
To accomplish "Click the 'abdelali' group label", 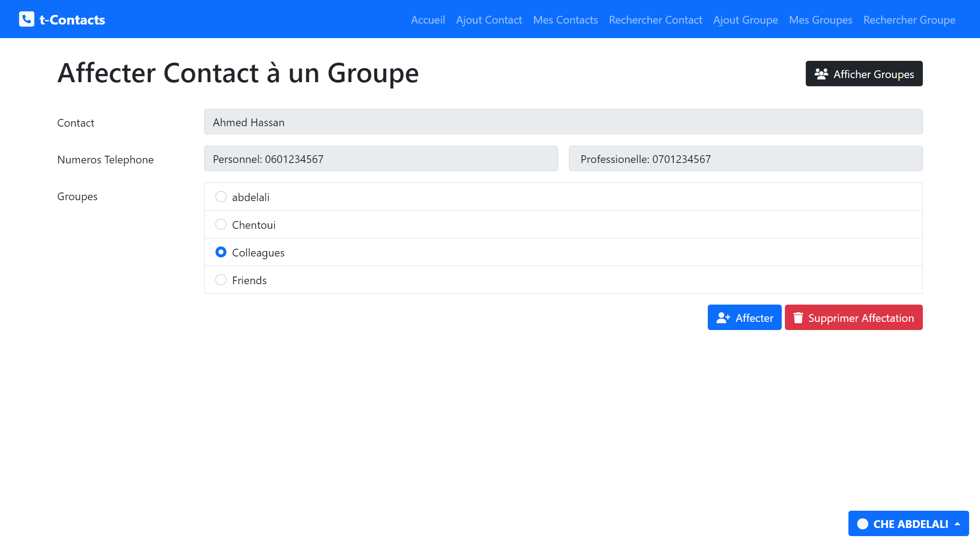I will 250,197.
